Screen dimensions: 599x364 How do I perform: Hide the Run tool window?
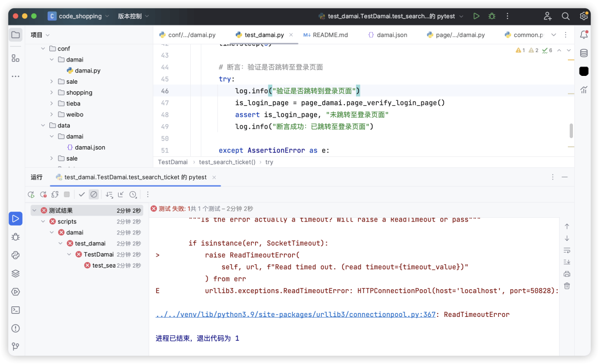pyautogui.click(x=565, y=177)
